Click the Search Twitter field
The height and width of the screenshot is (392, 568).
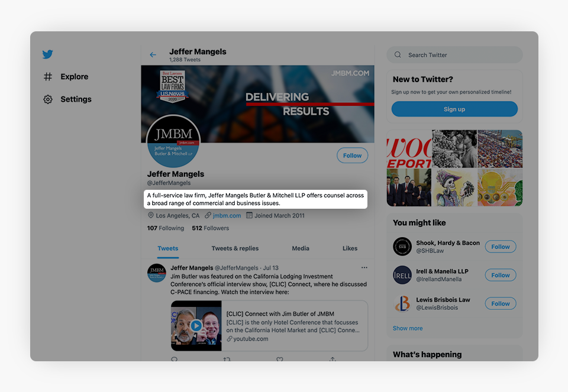(x=454, y=54)
